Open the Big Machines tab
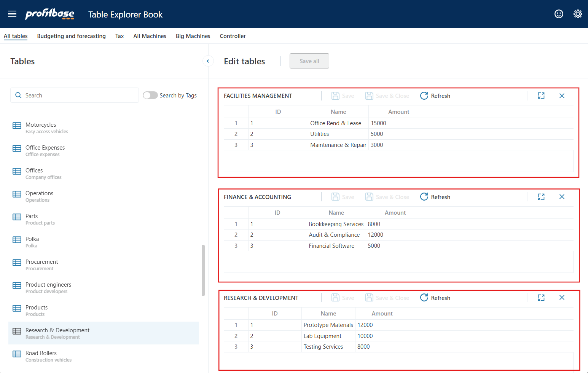Screen dimensions: 588x373 pos(193,36)
